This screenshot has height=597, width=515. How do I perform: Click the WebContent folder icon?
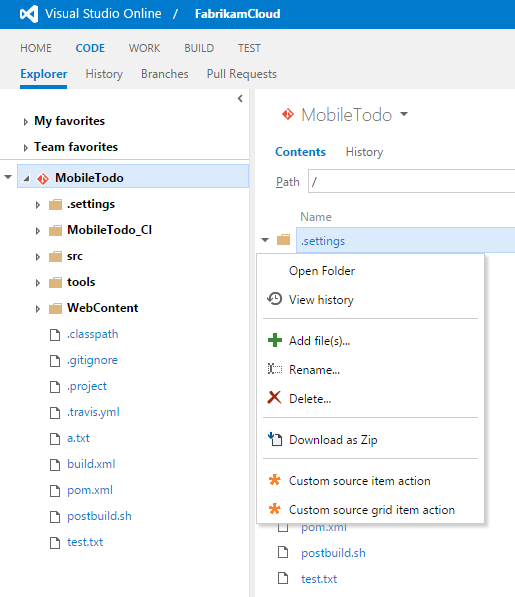coord(56,308)
